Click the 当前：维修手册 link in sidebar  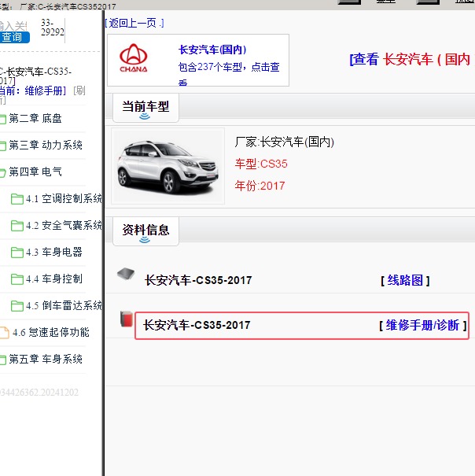[33, 90]
